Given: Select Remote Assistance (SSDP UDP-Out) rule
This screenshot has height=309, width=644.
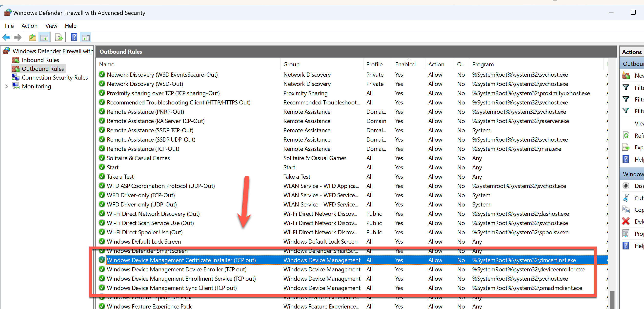Looking at the screenshot, I should pyautogui.click(x=352, y=139).
